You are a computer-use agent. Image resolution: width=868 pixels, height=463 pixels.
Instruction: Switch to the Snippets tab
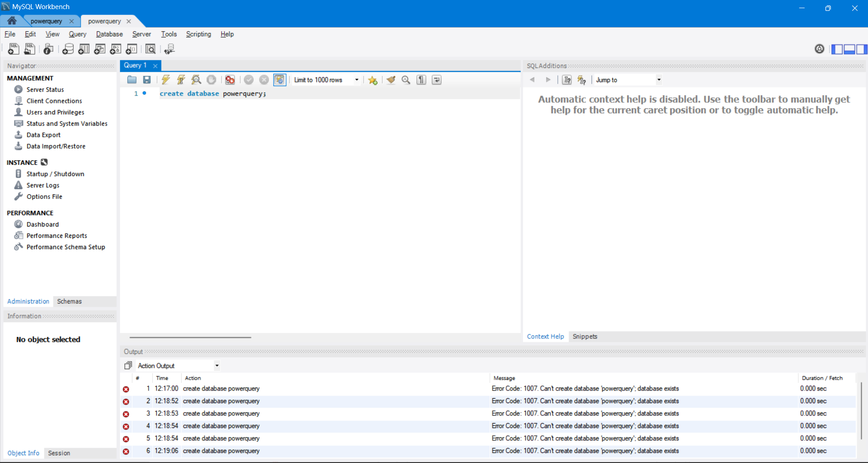[x=585, y=337]
